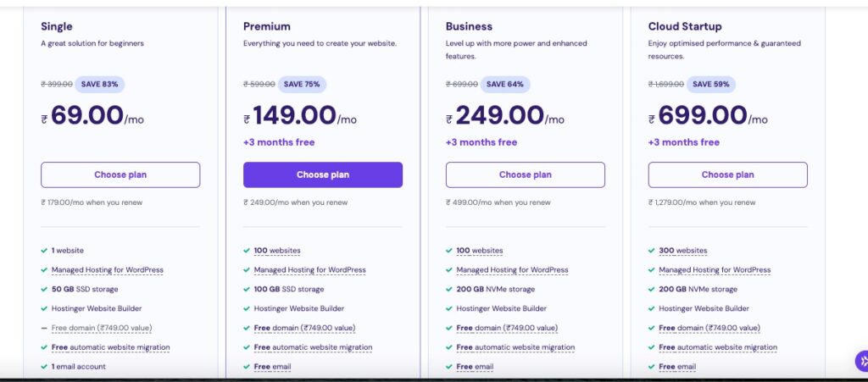
Task: Click 100 websites link in Premium plan
Action: 277,251
